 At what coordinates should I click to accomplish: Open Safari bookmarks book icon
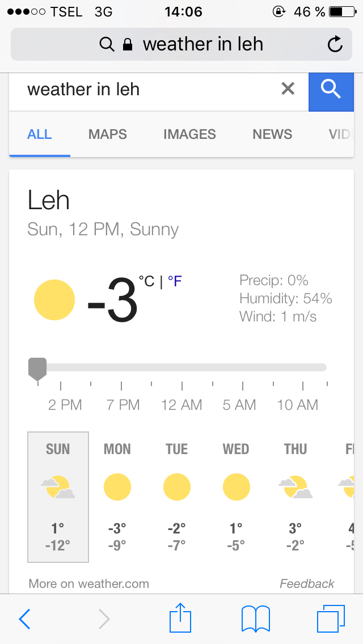click(x=255, y=618)
